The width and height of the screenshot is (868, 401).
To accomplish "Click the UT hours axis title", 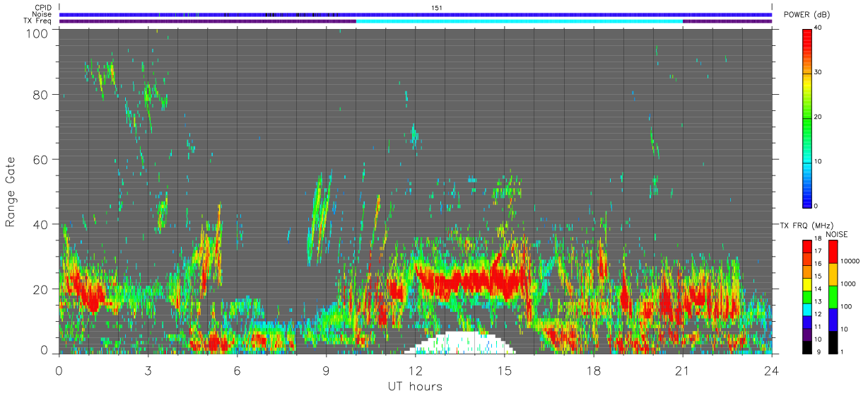I will pyautogui.click(x=414, y=386).
